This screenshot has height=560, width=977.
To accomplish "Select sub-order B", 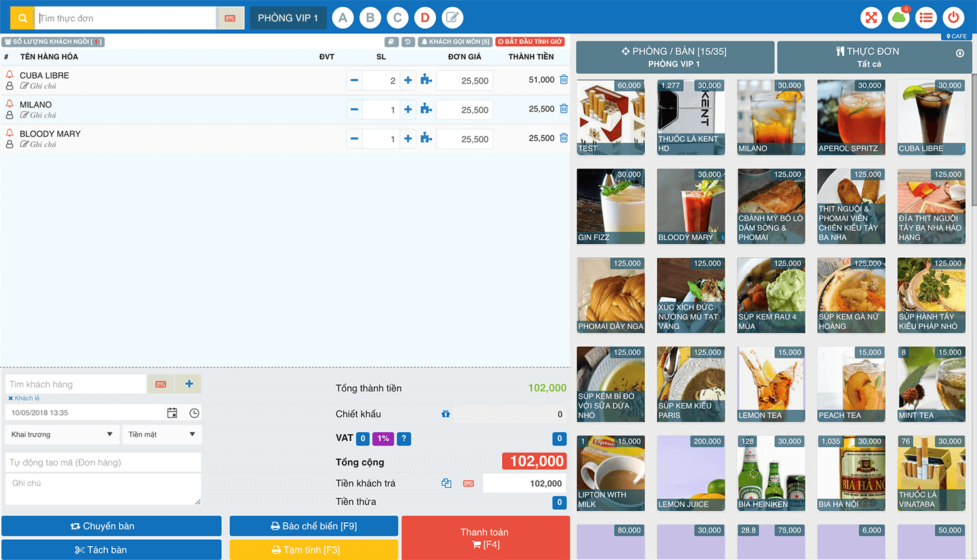I will coord(370,18).
